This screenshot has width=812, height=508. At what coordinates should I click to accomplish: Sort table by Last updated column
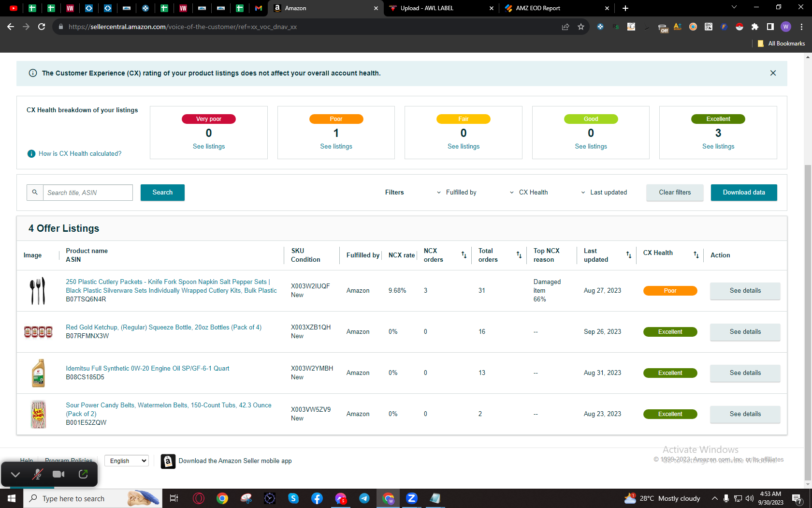click(x=629, y=255)
